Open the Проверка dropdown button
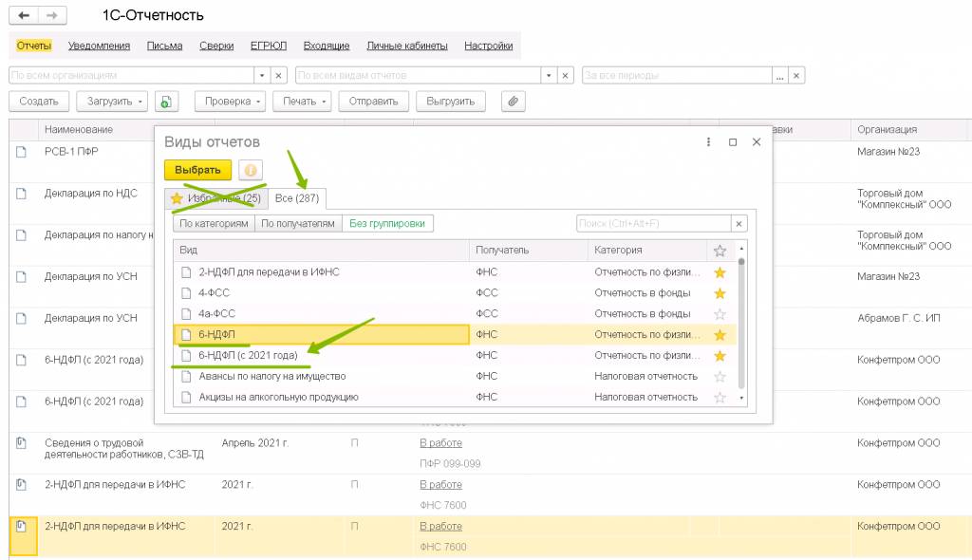Screen dimensions: 972x560 click(231, 102)
